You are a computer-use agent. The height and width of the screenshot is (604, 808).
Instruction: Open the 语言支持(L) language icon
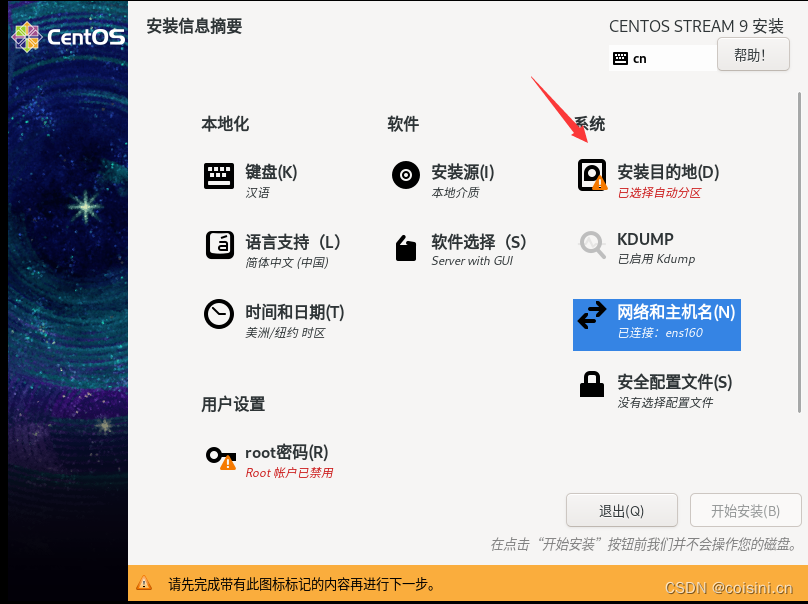(220, 245)
